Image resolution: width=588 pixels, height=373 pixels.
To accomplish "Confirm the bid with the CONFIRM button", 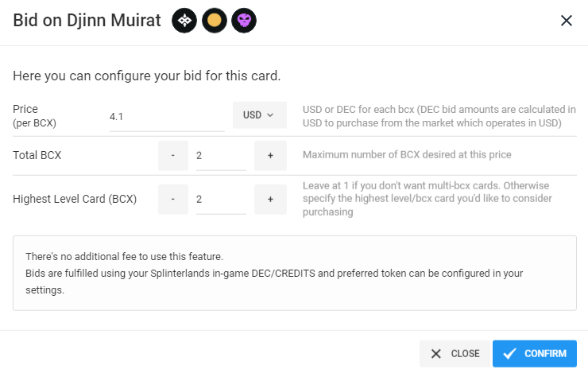I will (535, 353).
